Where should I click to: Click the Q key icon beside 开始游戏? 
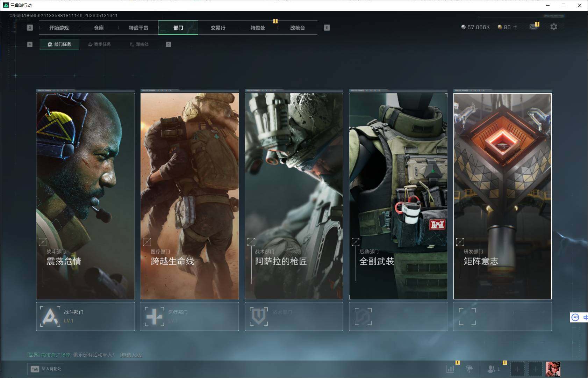point(30,28)
